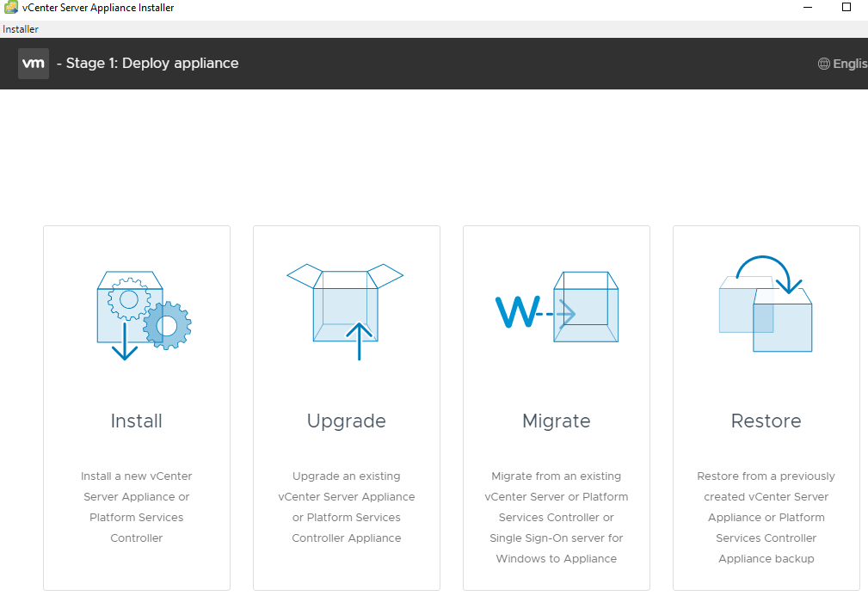This screenshot has width=868, height=596.
Task: Click 'Appliance backup' text in Restore card
Action: point(766,559)
